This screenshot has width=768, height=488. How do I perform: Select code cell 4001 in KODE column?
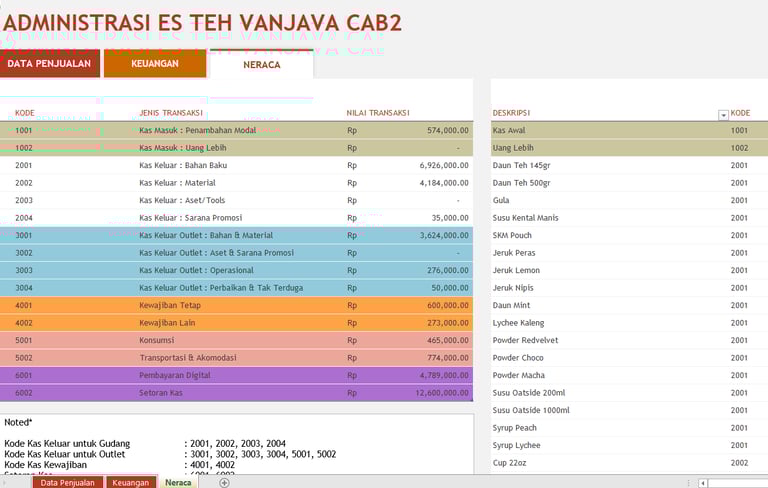[x=24, y=305]
